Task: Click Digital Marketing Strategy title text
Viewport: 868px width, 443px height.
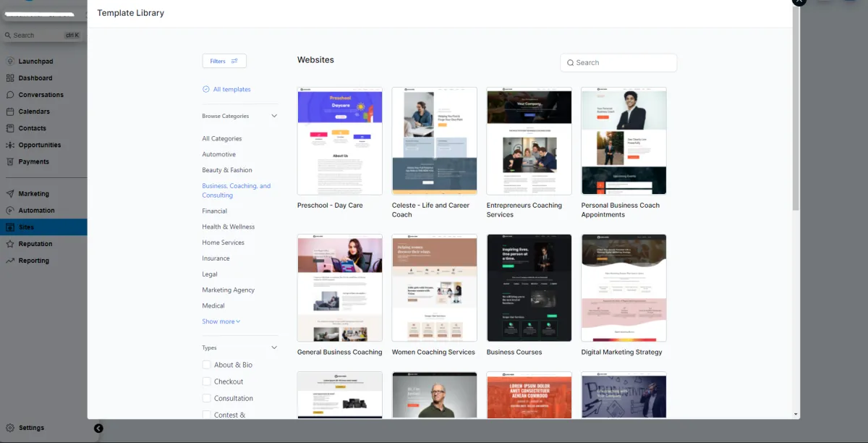Action: pyautogui.click(x=621, y=353)
